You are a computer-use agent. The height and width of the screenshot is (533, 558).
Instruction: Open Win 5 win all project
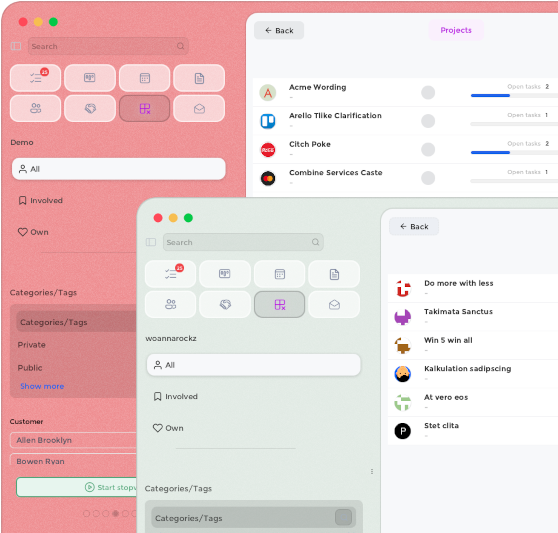(448, 340)
